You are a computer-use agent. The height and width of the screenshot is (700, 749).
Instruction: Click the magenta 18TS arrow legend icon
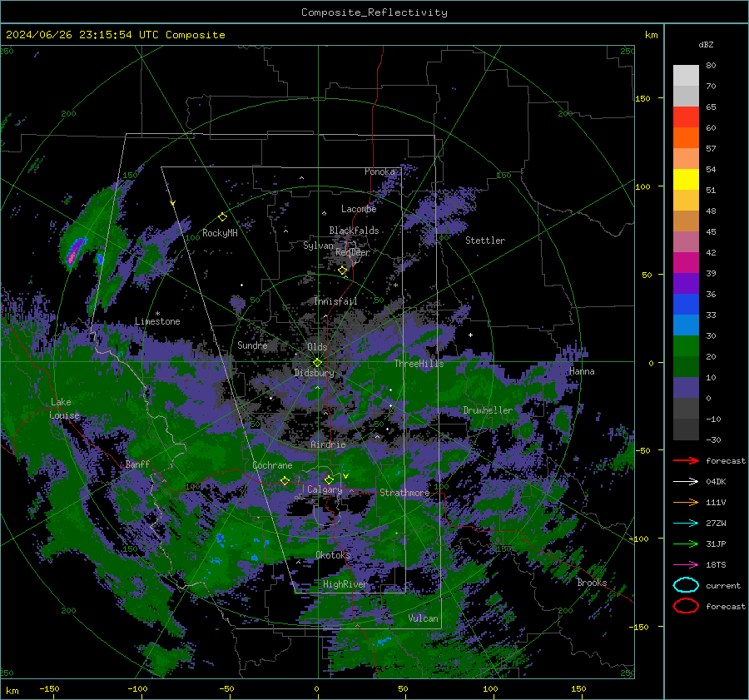686,565
